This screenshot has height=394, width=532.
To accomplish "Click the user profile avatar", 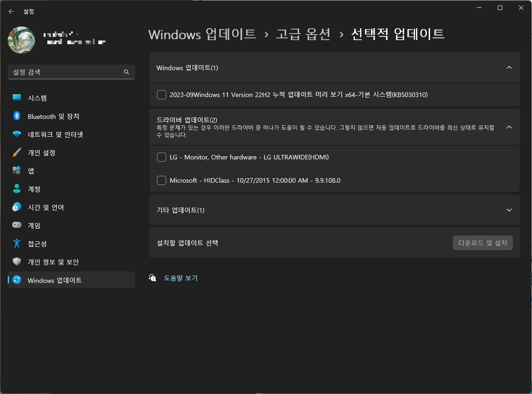I will point(21,40).
